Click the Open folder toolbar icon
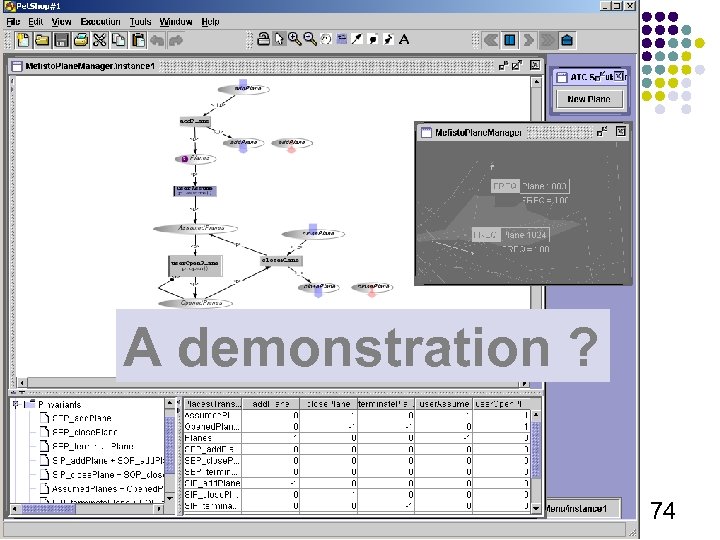720x540 pixels. click(x=42, y=40)
